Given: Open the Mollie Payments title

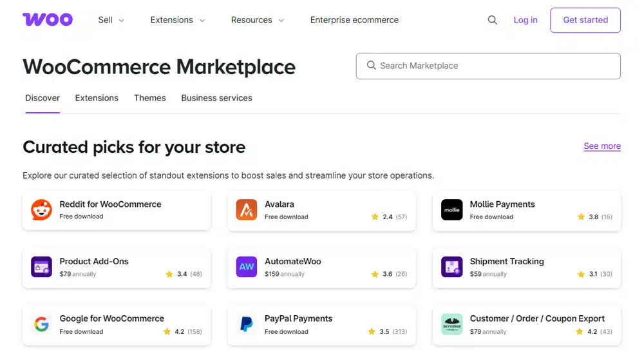Looking at the screenshot, I should (502, 204).
